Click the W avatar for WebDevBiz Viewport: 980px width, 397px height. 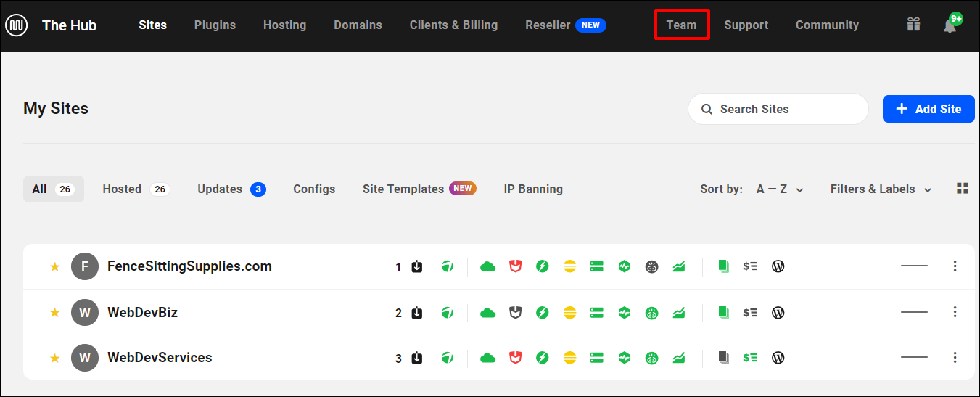(x=85, y=313)
